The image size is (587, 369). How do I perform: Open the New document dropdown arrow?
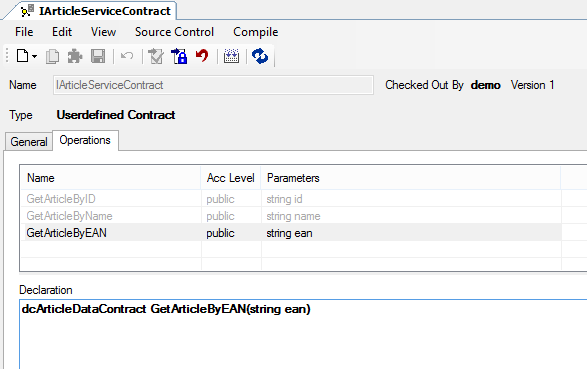34,57
